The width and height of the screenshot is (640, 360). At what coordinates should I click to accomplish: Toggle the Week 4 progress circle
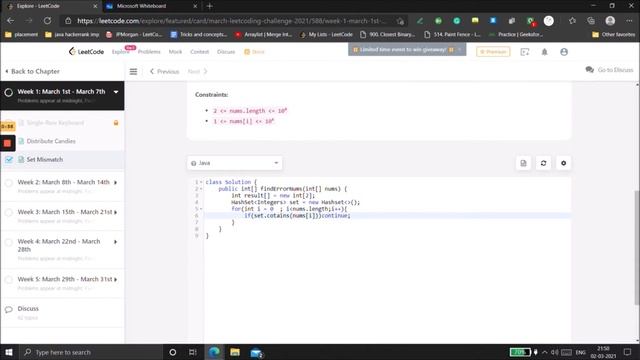tap(9, 242)
